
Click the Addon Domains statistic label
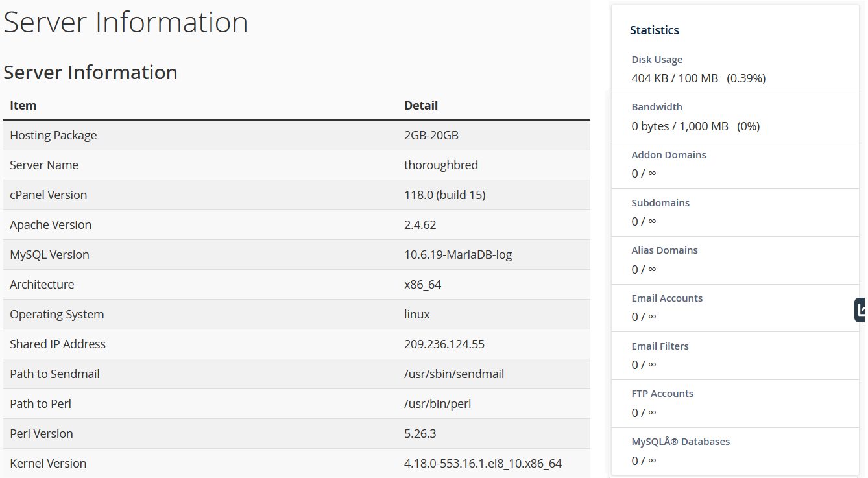point(668,155)
